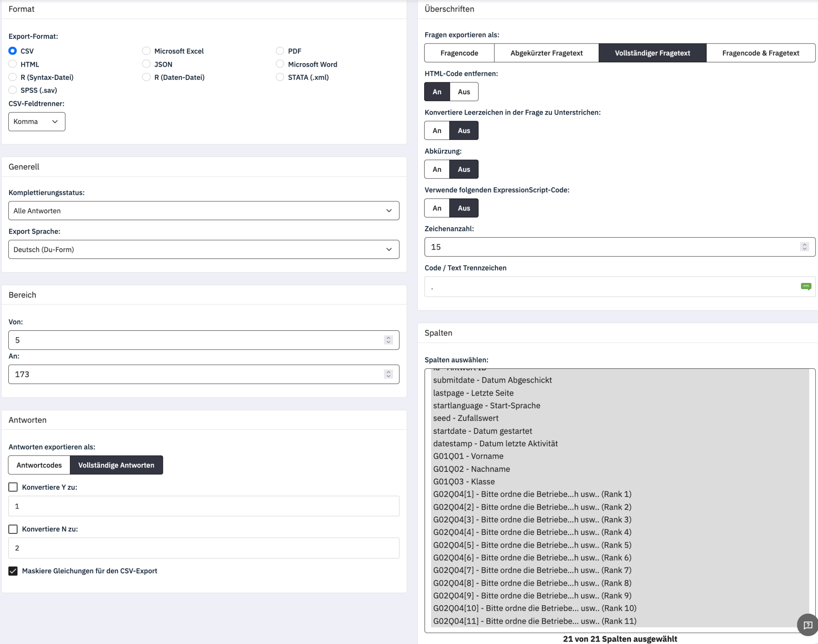The height and width of the screenshot is (644, 818).
Task: Click the An number input field
Action: click(204, 374)
